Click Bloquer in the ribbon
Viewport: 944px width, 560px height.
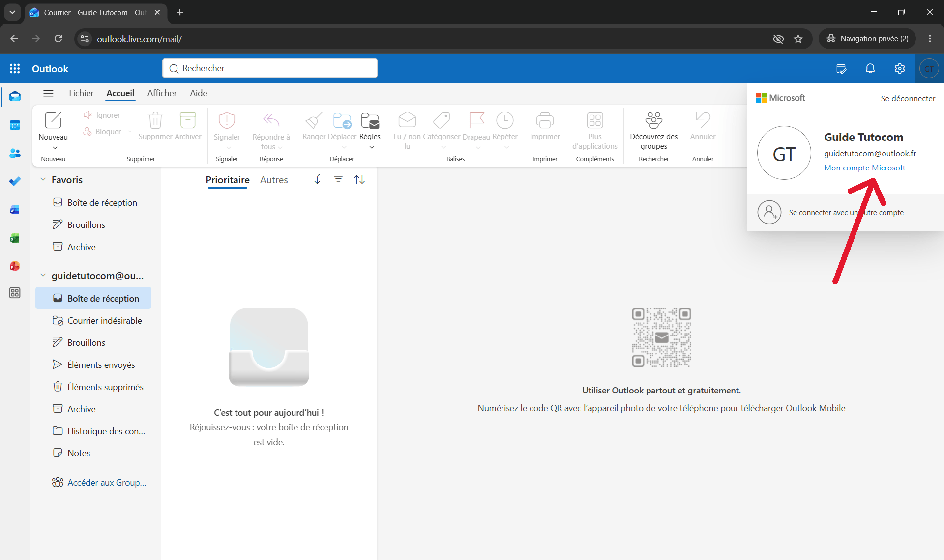[102, 132]
